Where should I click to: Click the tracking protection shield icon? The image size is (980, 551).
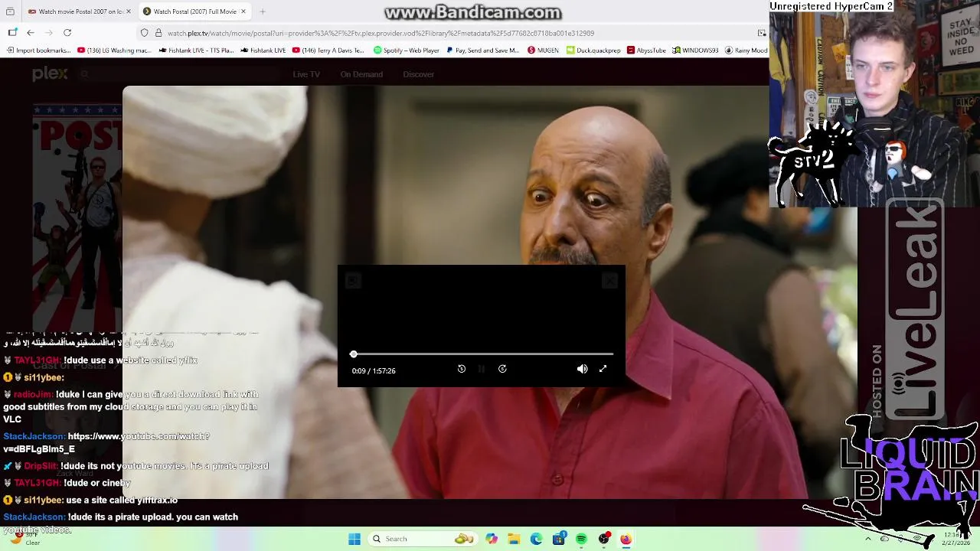point(144,33)
